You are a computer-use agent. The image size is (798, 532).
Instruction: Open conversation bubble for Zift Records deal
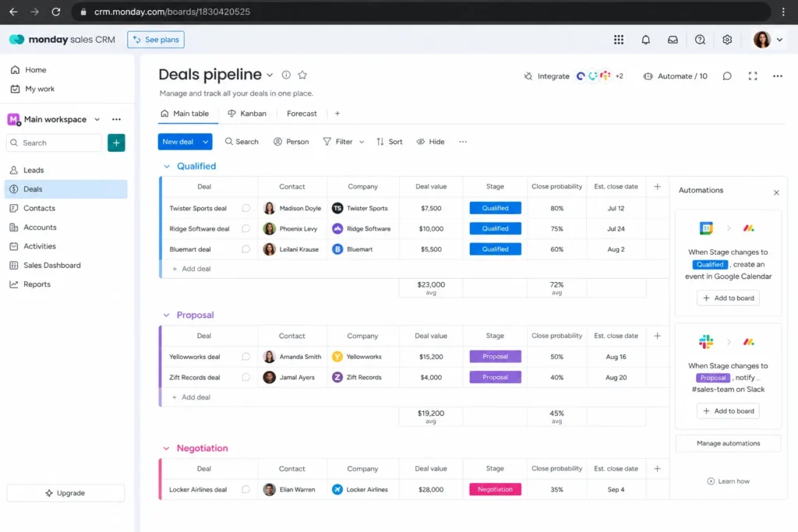(x=245, y=377)
